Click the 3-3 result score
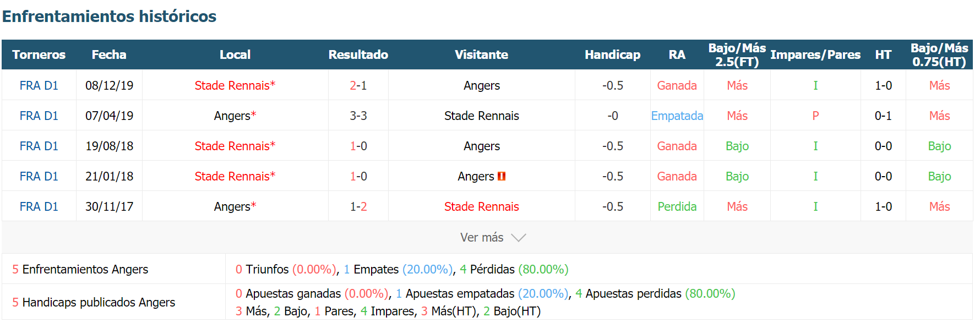 tap(358, 116)
